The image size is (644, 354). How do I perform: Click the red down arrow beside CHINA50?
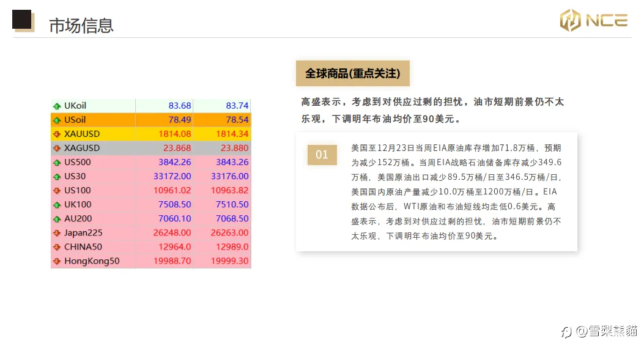[57, 247]
